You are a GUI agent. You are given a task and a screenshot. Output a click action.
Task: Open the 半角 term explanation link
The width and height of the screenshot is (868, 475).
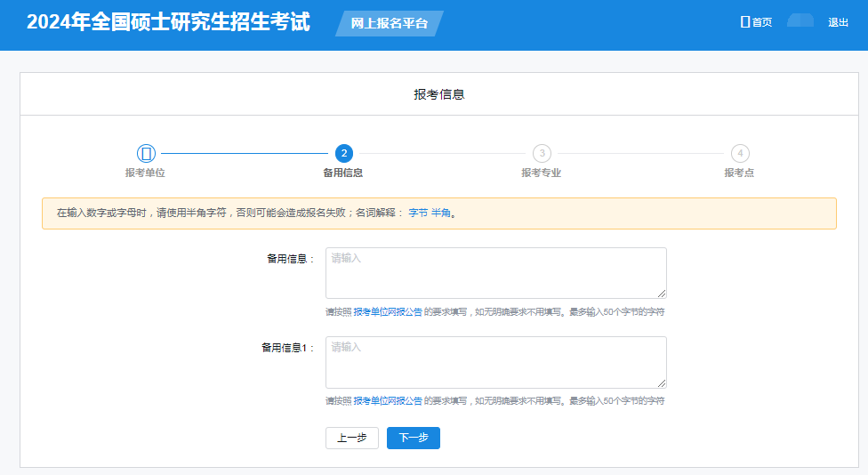click(x=440, y=213)
